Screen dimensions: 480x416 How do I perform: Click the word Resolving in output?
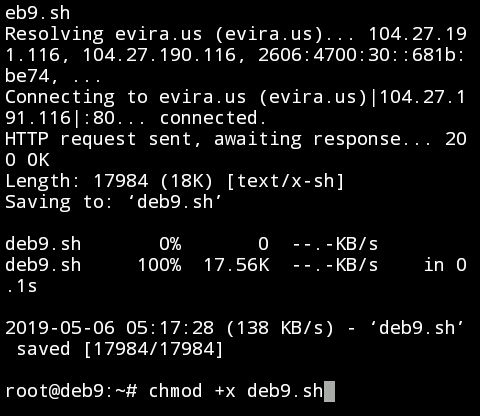(54, 35)
